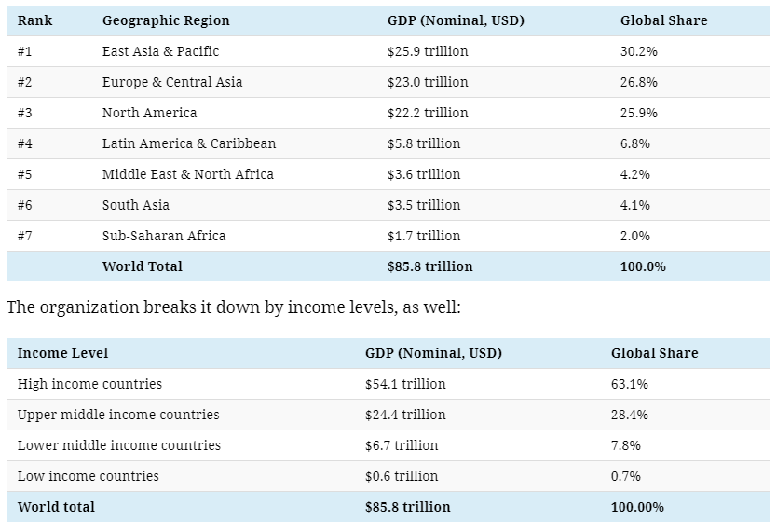Screen dimensions: 777x532
Task: Select the Middle East & North Africa cell
Action: [188, 174]
